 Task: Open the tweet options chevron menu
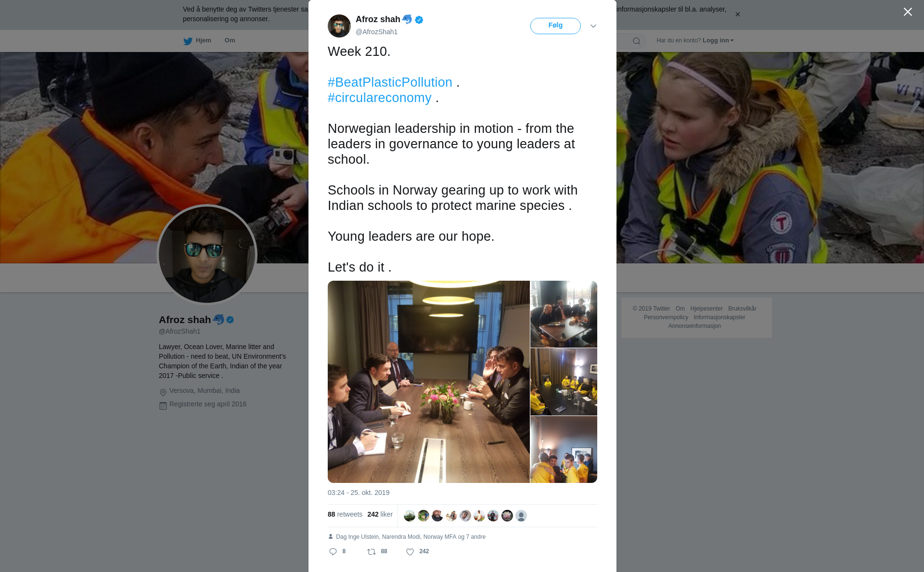coord(593,26)
